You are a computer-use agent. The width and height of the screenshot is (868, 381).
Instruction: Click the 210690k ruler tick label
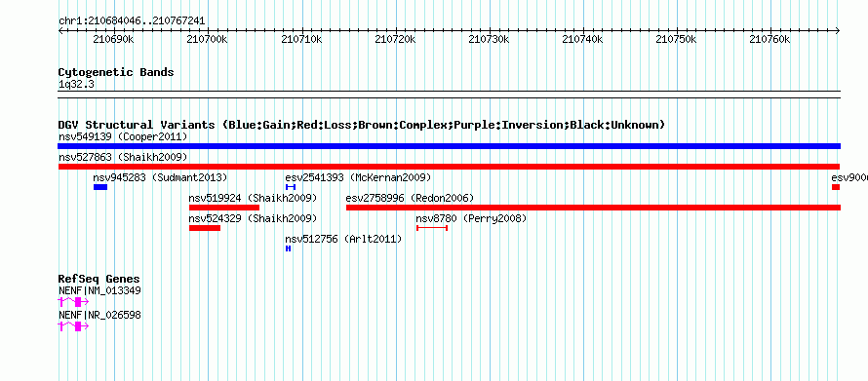(x=114, y=39)
